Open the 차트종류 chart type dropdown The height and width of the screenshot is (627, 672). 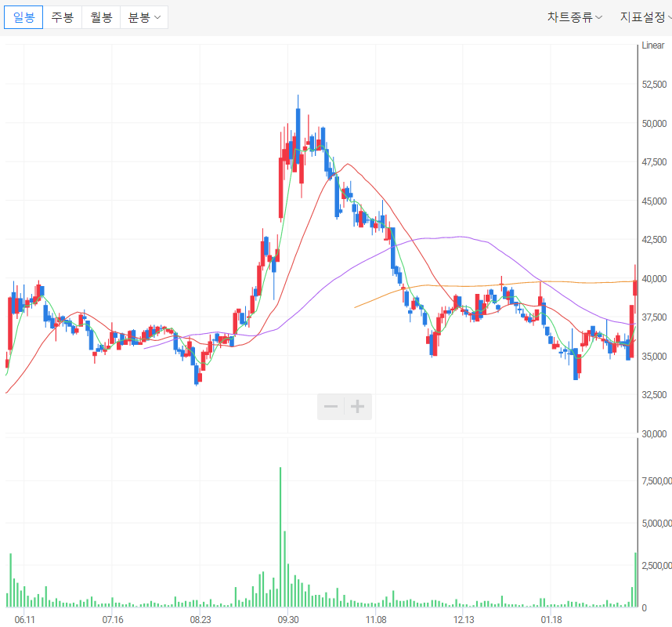coord(575,17)
